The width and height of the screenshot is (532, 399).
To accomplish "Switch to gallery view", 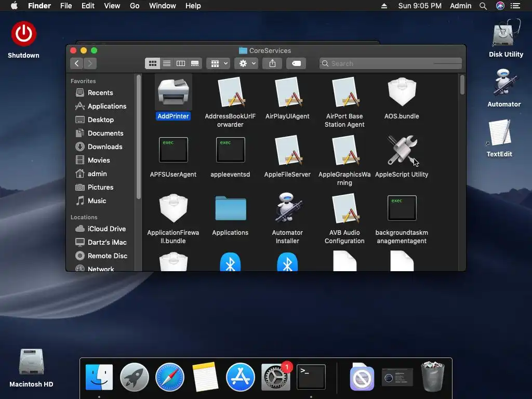I will click(x=195, y=63).
